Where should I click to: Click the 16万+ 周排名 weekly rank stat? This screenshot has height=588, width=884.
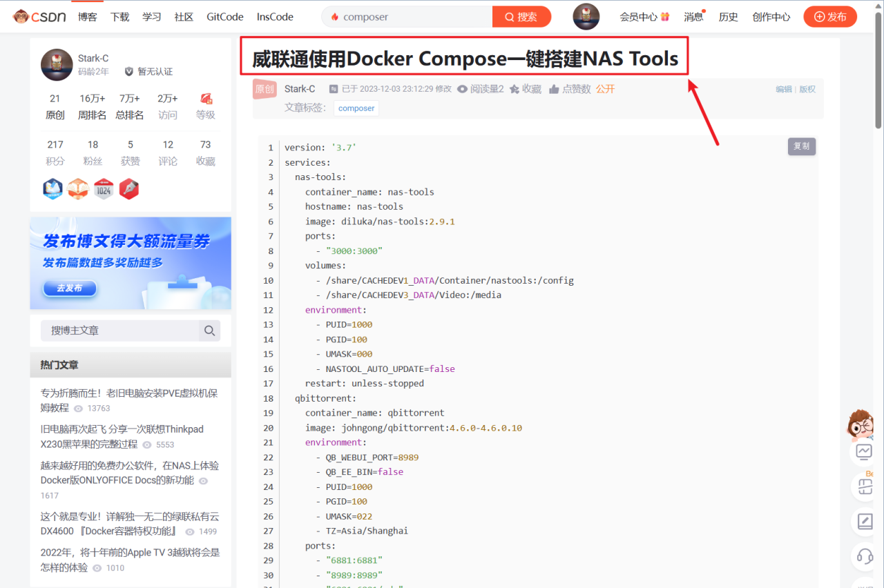coord(93,107)
